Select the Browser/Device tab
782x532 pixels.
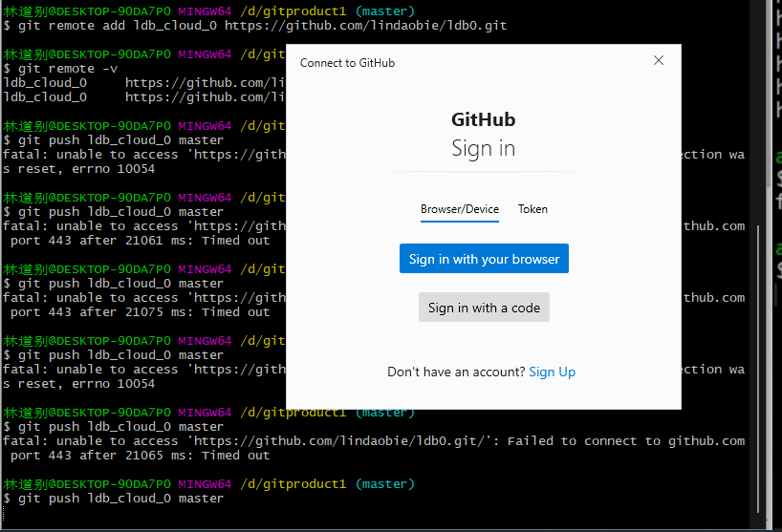point(459,209)
